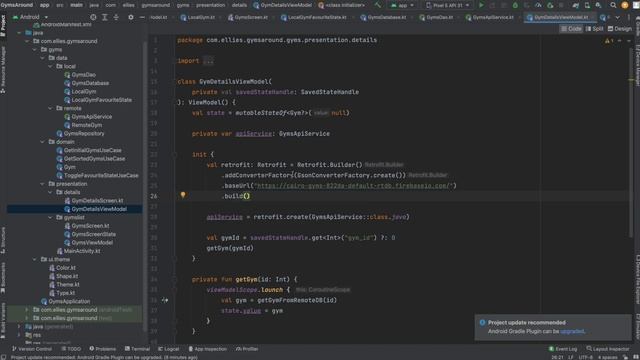This screenshot has width=640, height=360.
Task: Click the UTF-8 encoding status entry
Action: point(585,357)
